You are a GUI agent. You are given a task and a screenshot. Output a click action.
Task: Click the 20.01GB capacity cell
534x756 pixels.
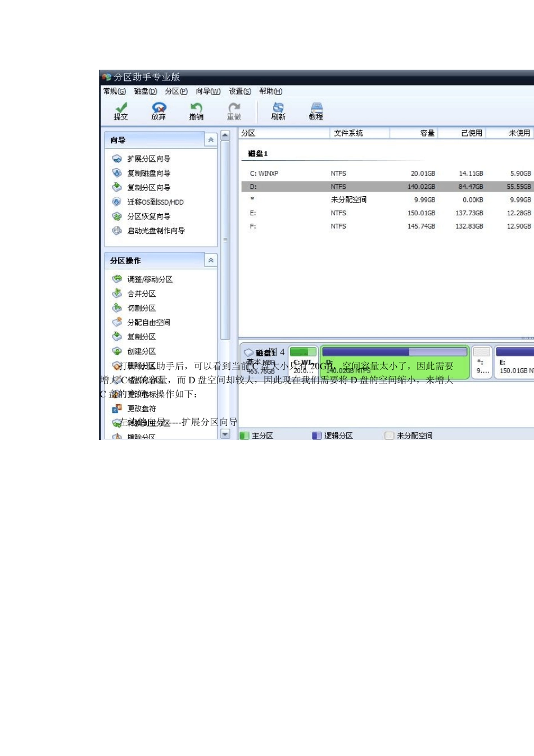(x=423, y=173)
